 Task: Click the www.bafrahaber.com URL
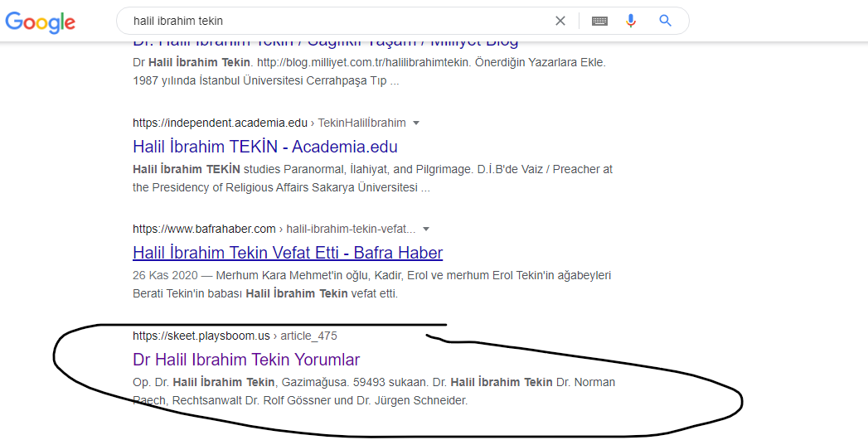[204, 230]
